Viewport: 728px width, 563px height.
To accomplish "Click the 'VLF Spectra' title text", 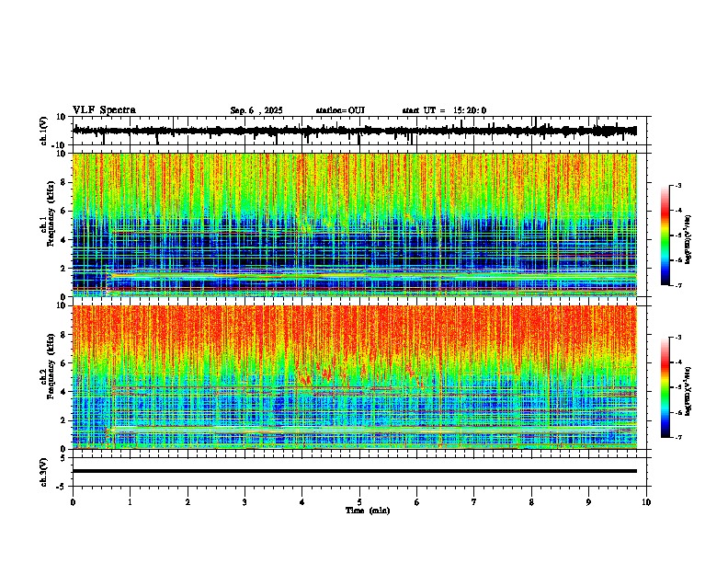I will coord(104,110).
